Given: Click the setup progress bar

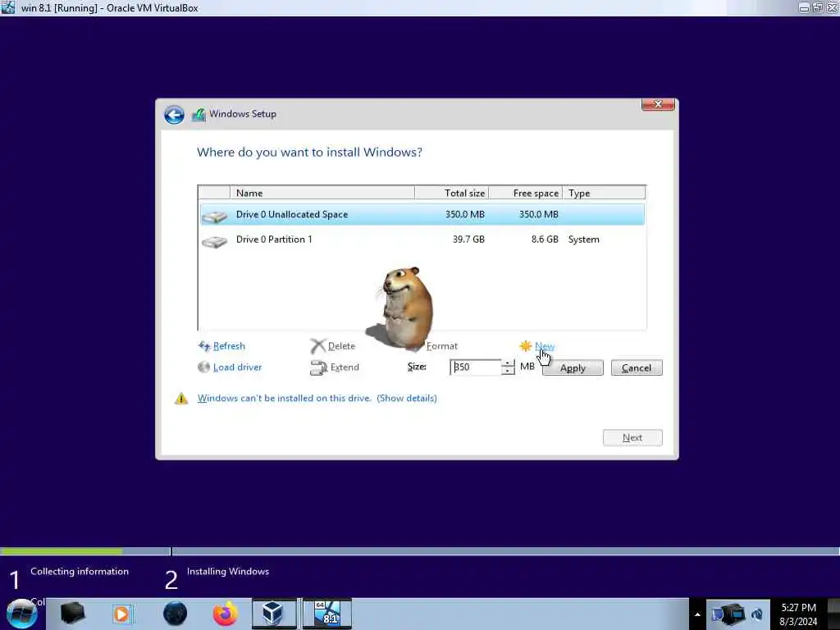Looking at the screenshot, I should coord(420,551).
